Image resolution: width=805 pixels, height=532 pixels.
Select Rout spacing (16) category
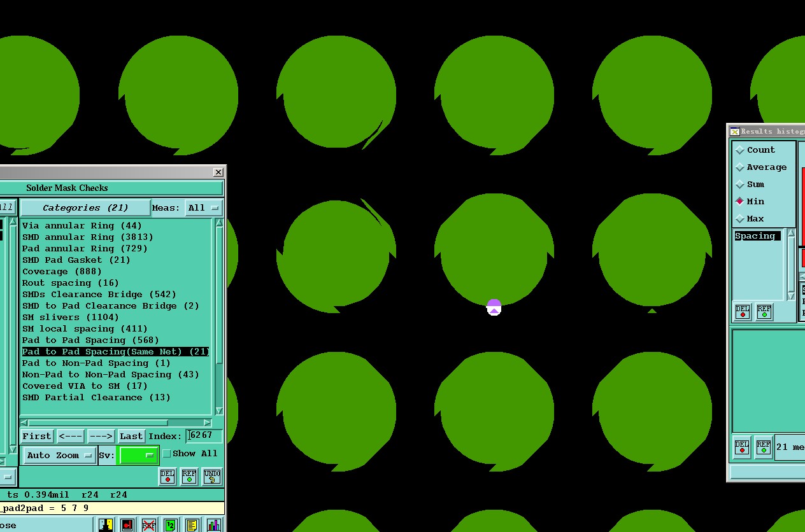pyautogui.click(x=71, y=283)
